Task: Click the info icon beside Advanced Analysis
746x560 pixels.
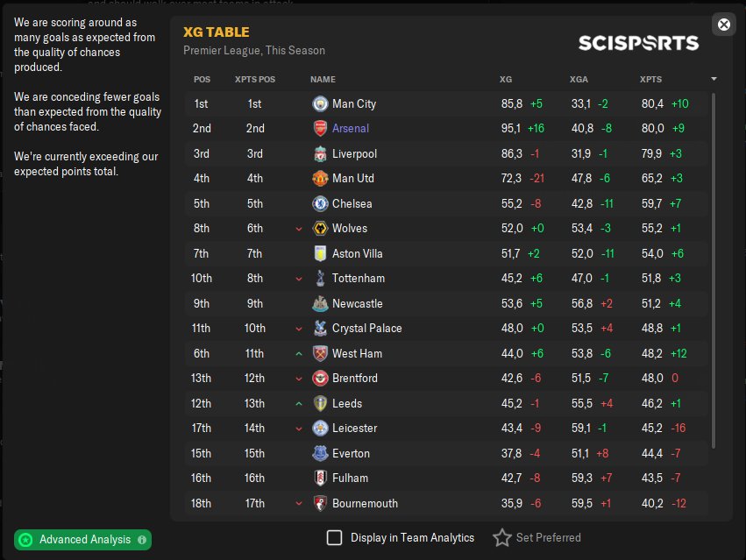Action: tap(142, 540)
